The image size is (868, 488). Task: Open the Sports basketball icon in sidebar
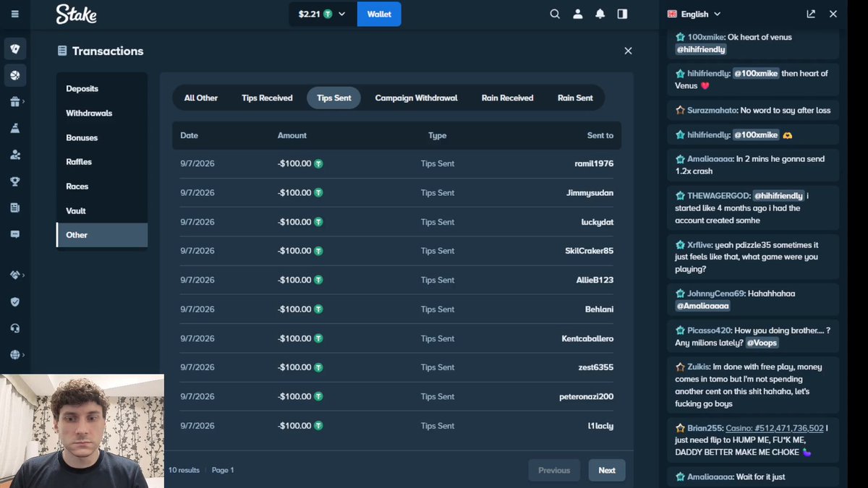coord(15,75)
